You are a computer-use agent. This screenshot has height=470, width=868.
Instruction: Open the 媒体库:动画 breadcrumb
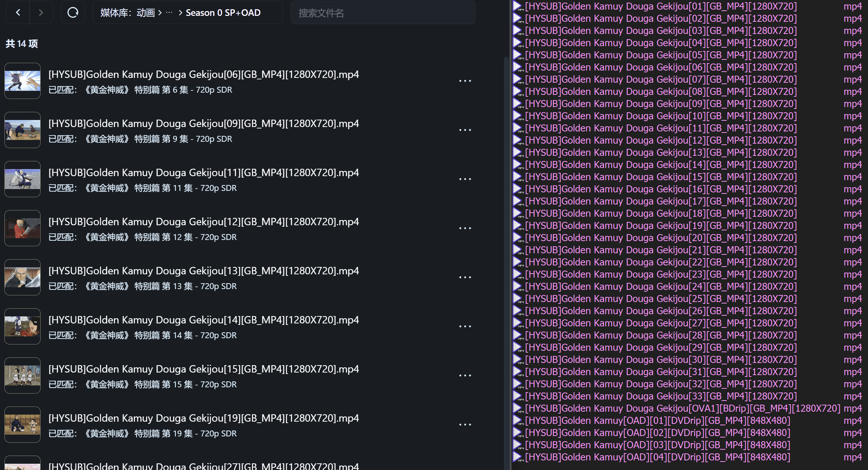128,13
